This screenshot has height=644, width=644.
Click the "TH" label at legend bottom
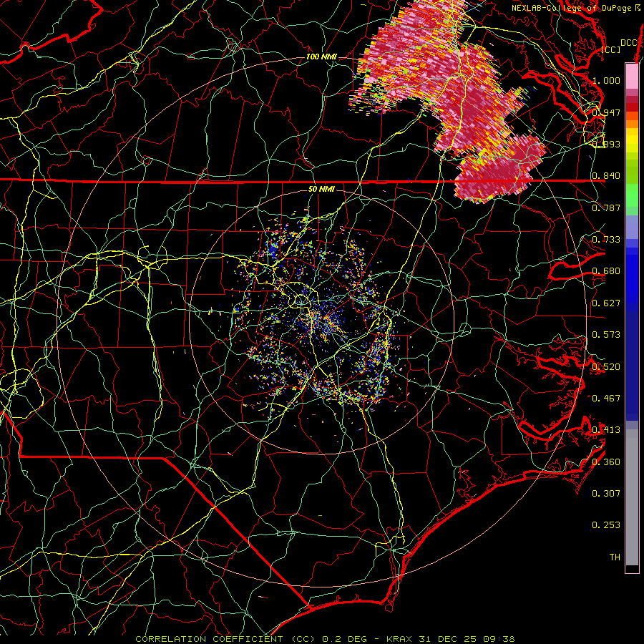point(615,557)
